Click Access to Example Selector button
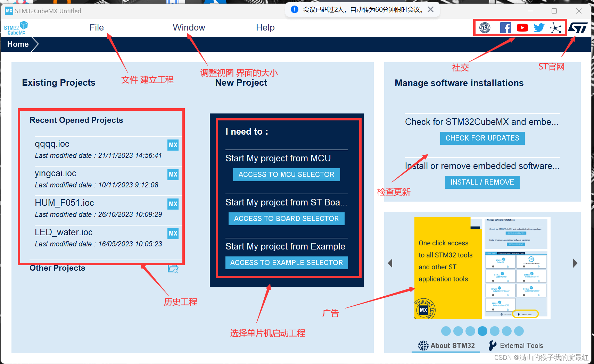Image resolution: width=594 pixels, height=364 pixels. [x=287, y=263]
